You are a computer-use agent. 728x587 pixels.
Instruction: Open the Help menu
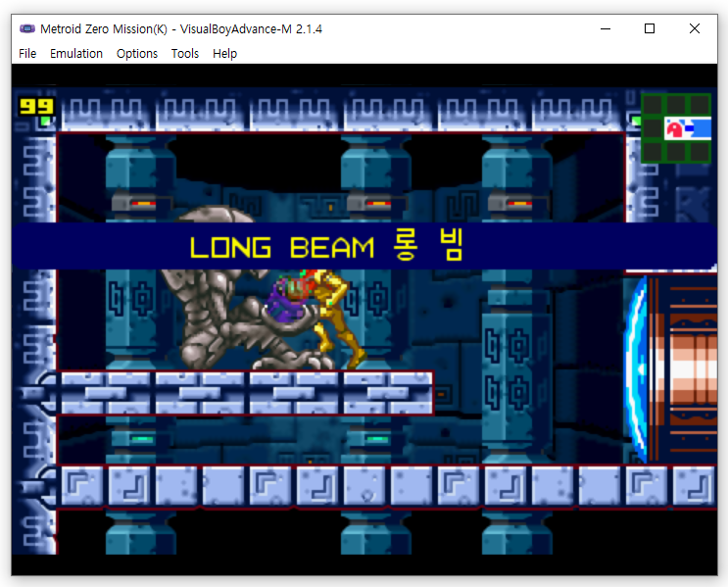click(x=224, y=54)
